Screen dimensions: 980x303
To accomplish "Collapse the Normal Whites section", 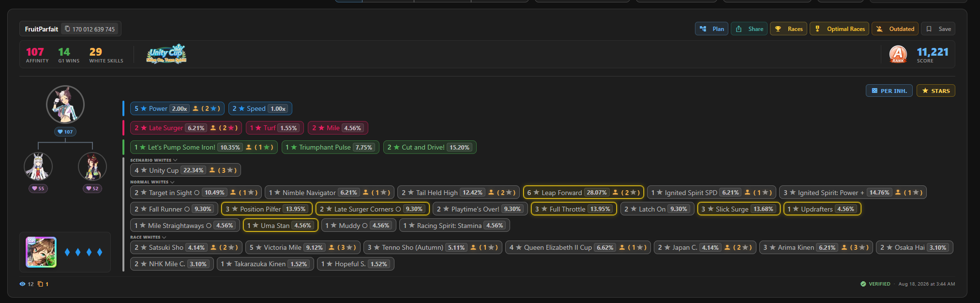I will (x=152, y=182).
